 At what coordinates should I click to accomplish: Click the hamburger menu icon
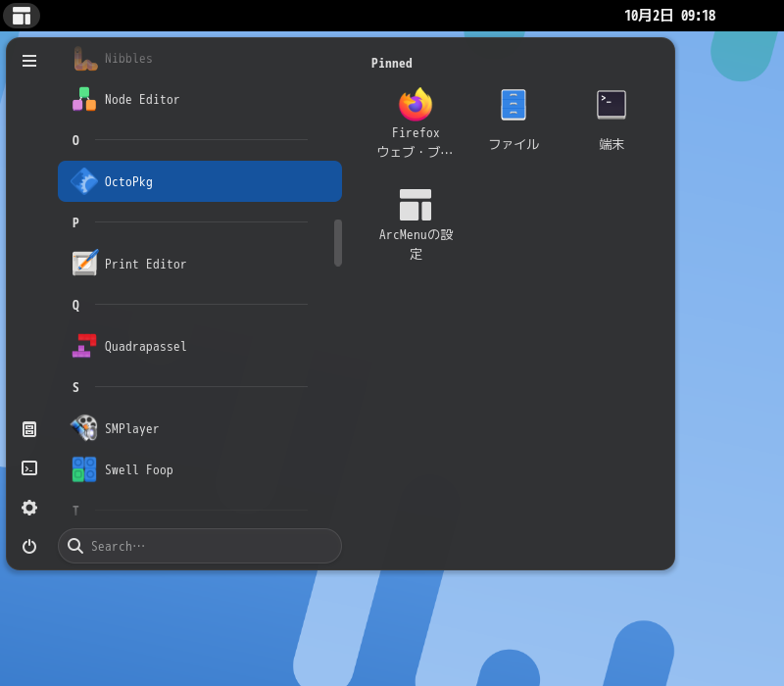click(x=29, y=61)
